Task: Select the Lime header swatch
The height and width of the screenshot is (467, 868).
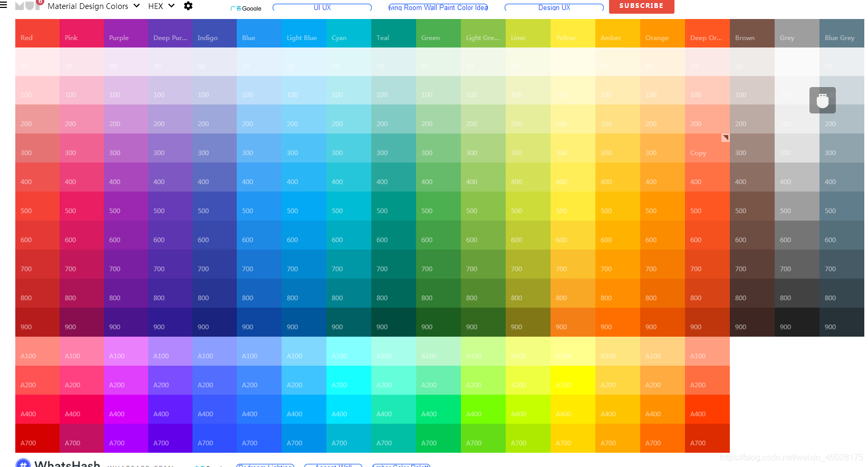Action: [528, 33]
